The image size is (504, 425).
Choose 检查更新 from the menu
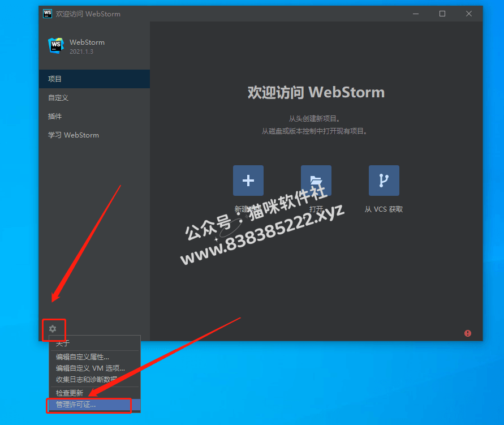pos(94,393)
